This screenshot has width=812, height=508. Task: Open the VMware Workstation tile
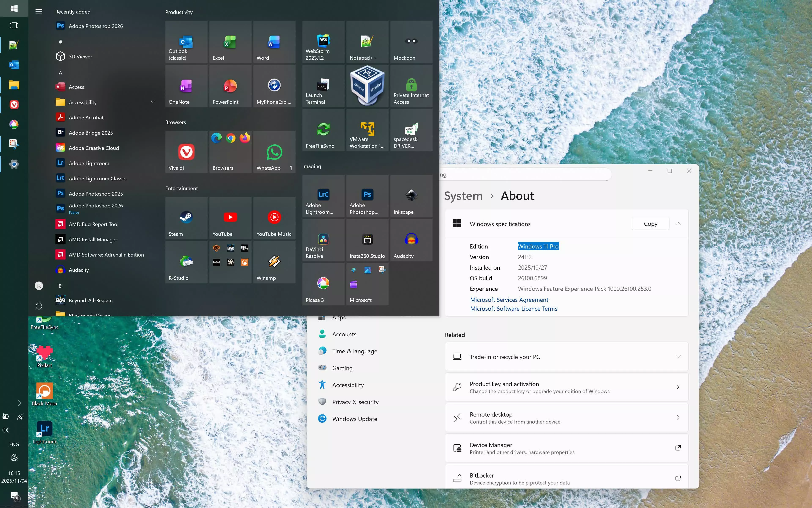click(x=367, y=130)
